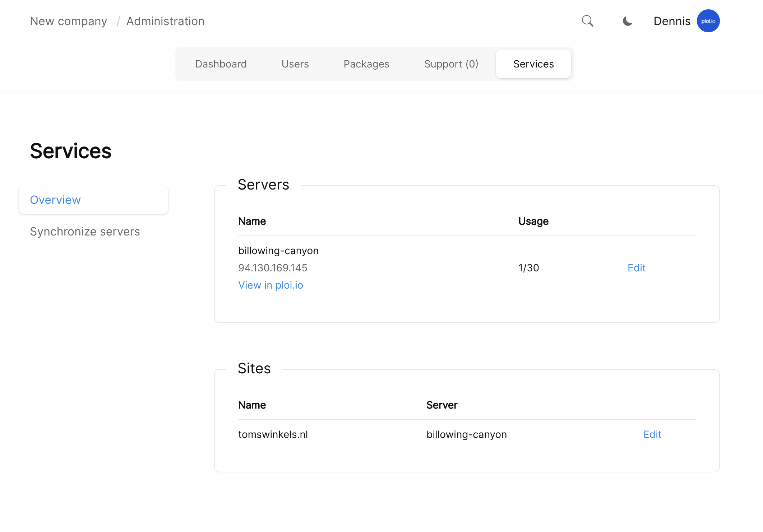The image size is (763, 532).
Task: Click the tomswinkels.nl site name
Action: [273, 434]
